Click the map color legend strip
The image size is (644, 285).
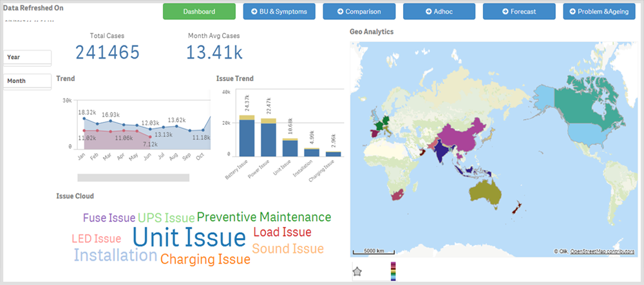[393, 271]
